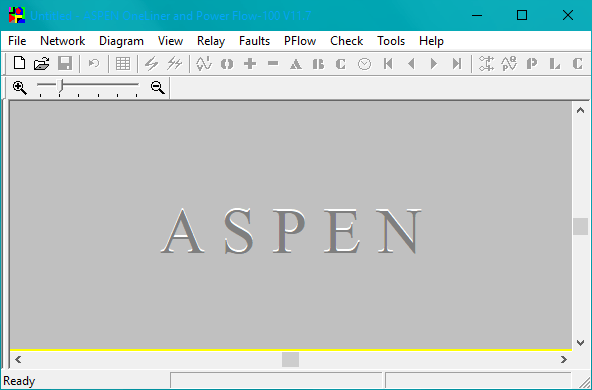Click the zoom level slider handle
Image resolution: width=592 pixels, height=390 pixels.
60,86
